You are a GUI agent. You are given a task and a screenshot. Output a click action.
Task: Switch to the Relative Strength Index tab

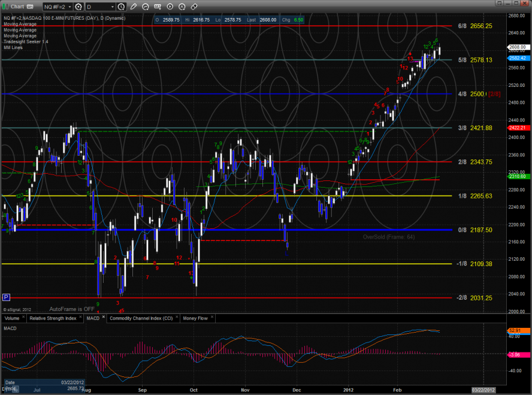click(x=53, y=318)
